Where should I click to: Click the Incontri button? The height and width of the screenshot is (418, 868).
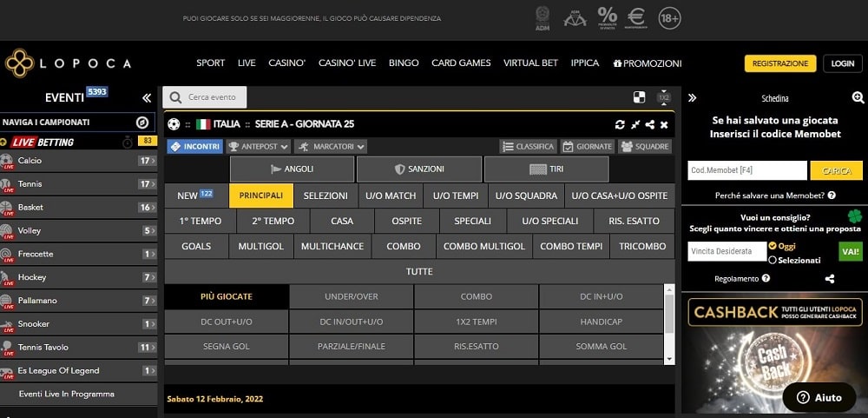coord(194,147)
